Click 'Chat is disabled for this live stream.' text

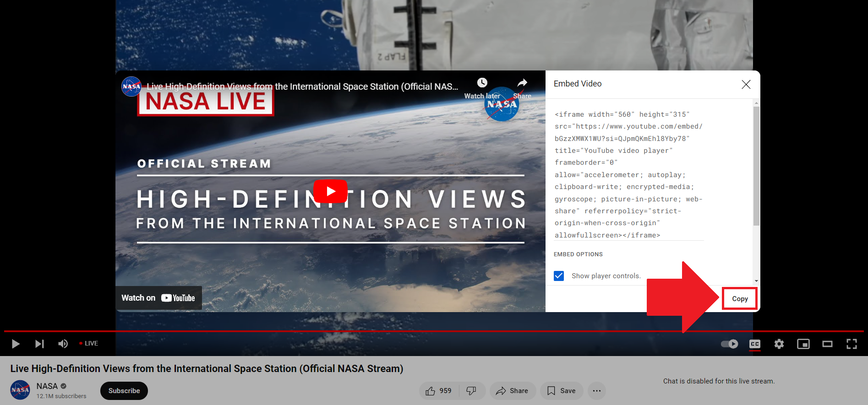(x=719, y=381)
